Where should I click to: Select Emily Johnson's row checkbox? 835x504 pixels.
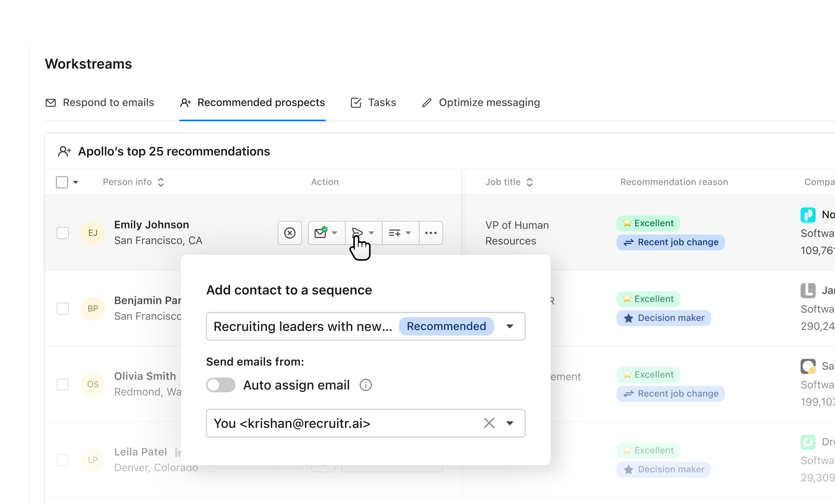click(x=63, y=233)
